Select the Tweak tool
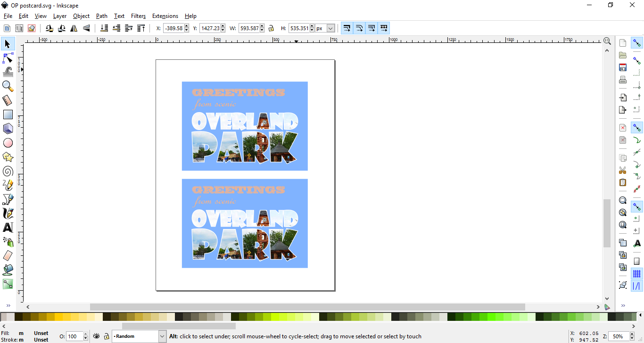Screen dimensions: 644x343 pos(8,72)
